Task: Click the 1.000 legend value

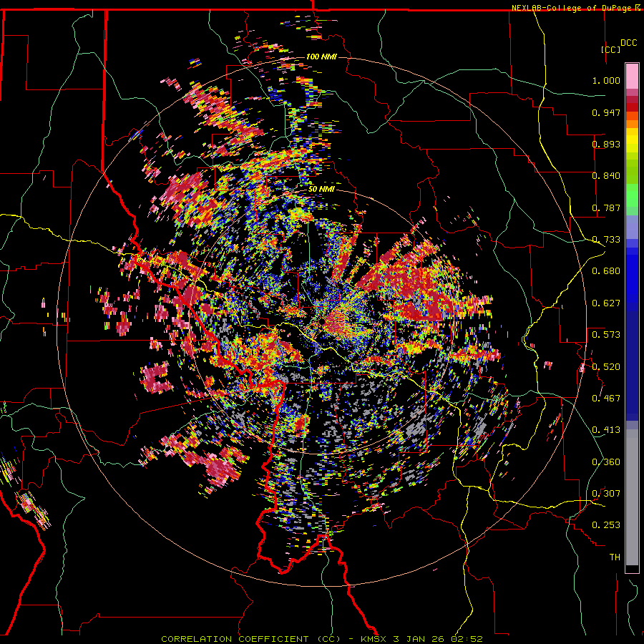Action: (x=606, y=80)
